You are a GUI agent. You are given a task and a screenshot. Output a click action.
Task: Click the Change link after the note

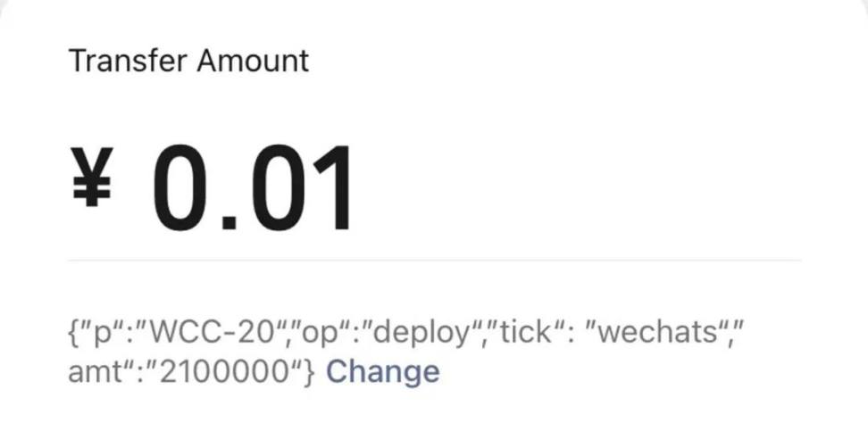(x=383, y=372)
